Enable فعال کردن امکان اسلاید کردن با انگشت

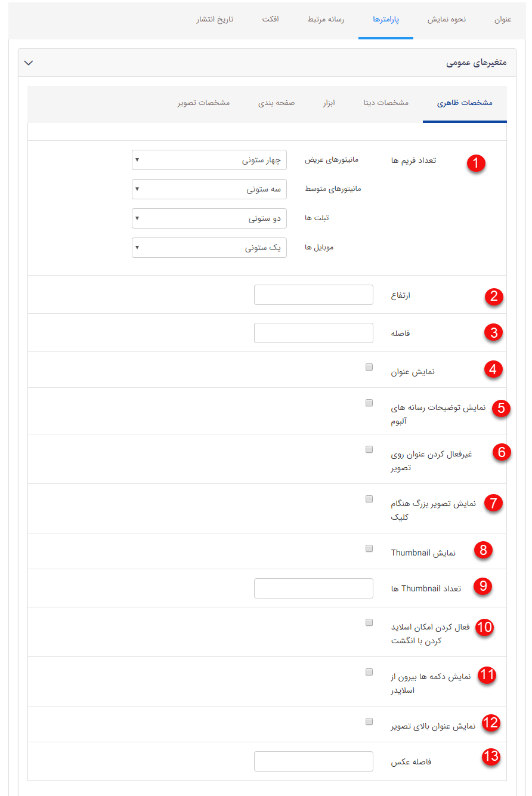[369, 622]
